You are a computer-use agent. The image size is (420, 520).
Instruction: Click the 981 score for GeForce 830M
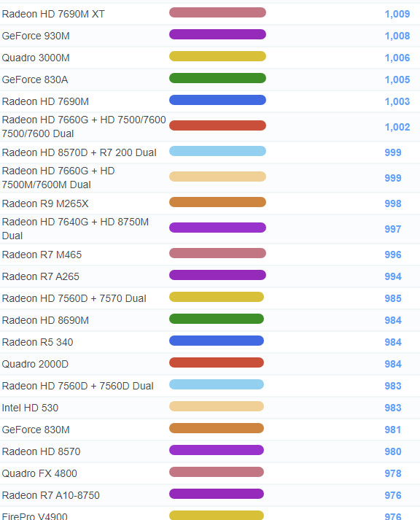[x=393, y=430]
